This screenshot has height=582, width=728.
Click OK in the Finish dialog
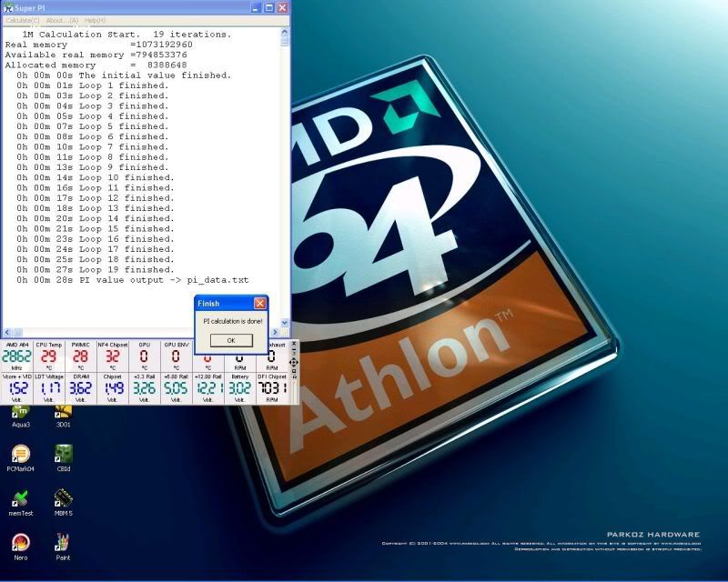tap(231, 340)
